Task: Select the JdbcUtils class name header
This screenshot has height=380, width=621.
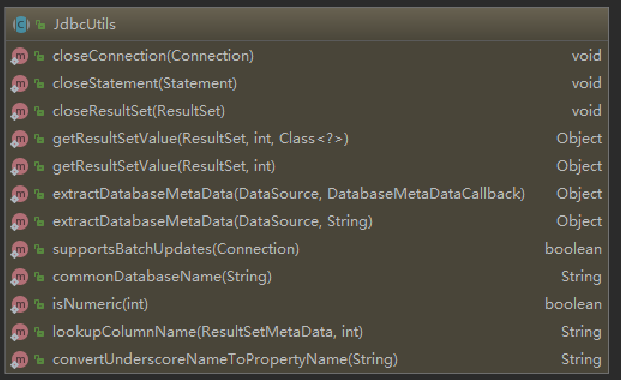Action: 84,25
